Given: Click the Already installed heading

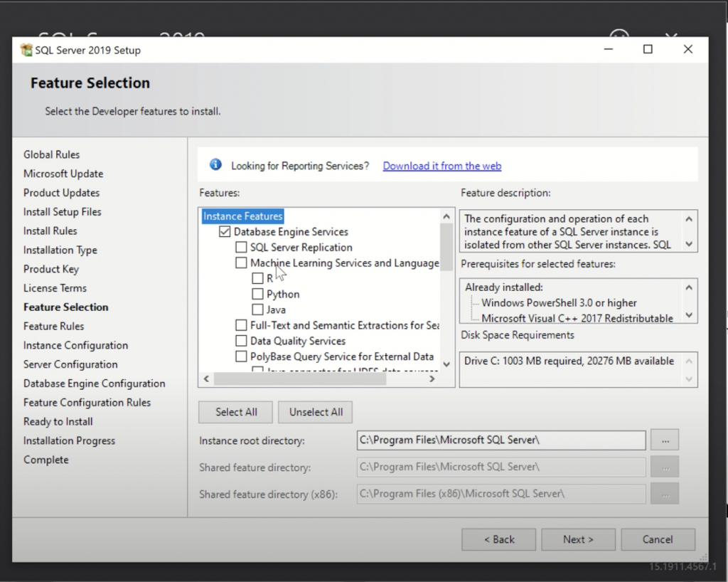Looking at the screenshot, I should pos(504,287).
